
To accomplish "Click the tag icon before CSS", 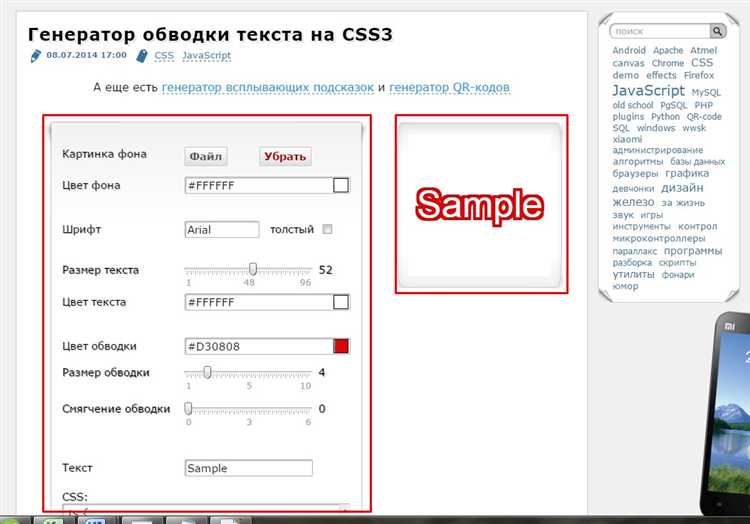I will pos(144,56).
